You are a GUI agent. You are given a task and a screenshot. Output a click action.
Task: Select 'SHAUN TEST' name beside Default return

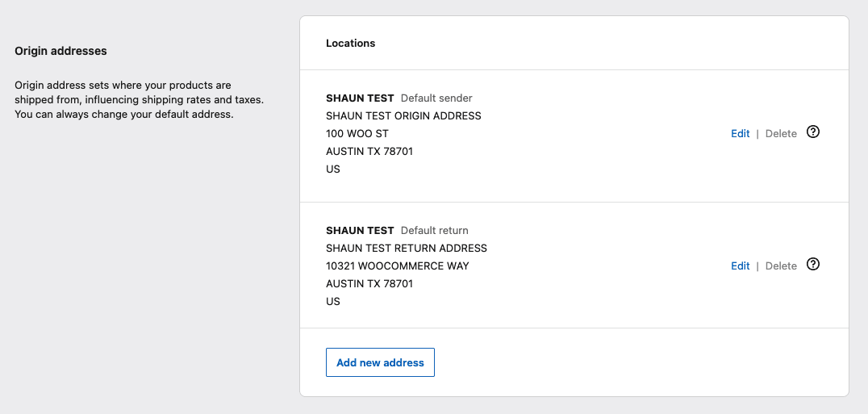pyautogui.click(x=360, y=230)
